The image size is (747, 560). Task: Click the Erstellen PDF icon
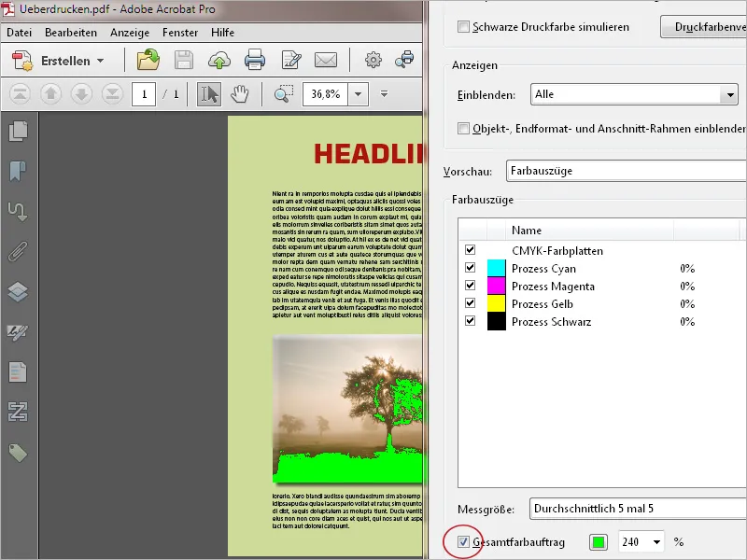click(21, 61)
